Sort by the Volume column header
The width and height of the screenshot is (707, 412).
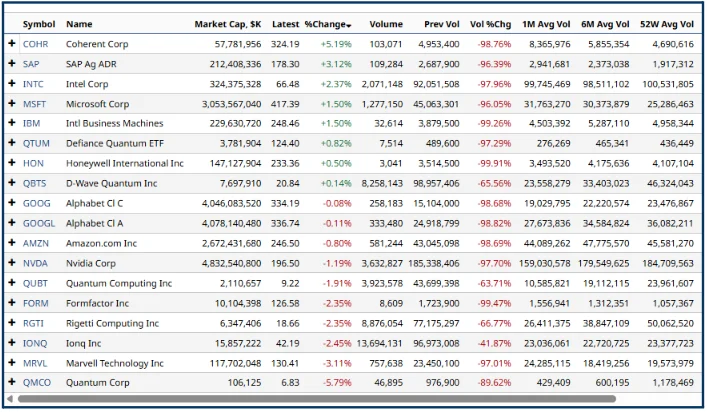point(386,24)
